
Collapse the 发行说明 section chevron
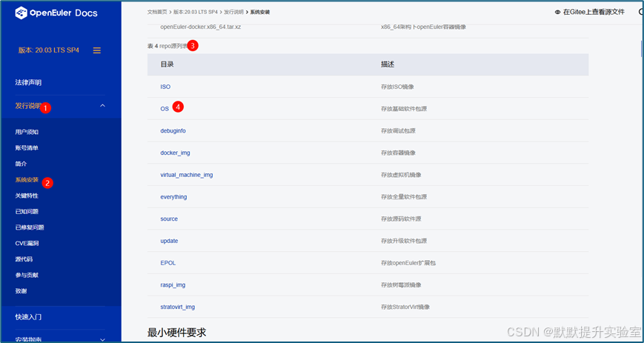103,106
